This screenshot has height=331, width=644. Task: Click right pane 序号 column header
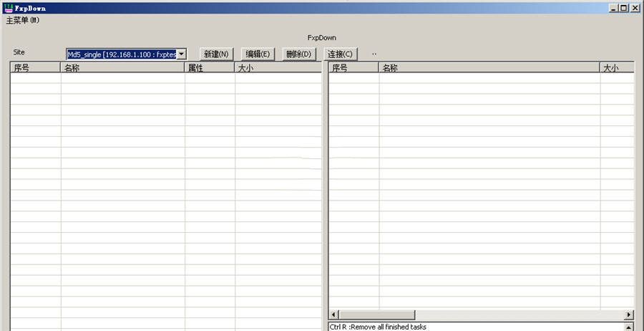point(353,68)
